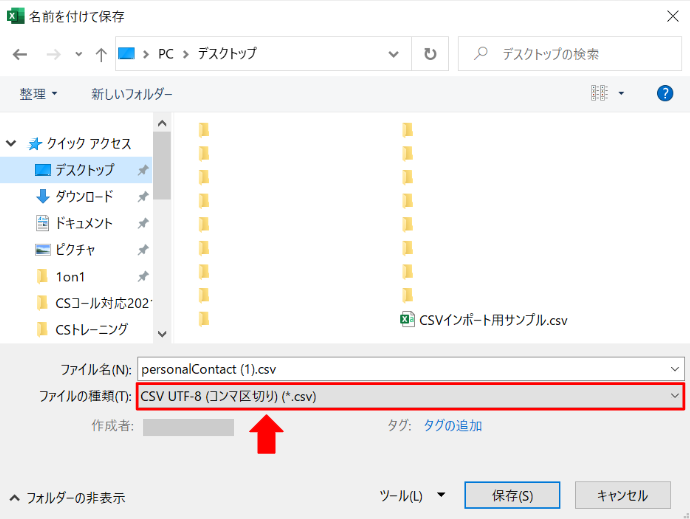Viewport: 690px width, 519px height.
Task: Click the ドキュメント document icon in navigation
Action: point(42,223)
